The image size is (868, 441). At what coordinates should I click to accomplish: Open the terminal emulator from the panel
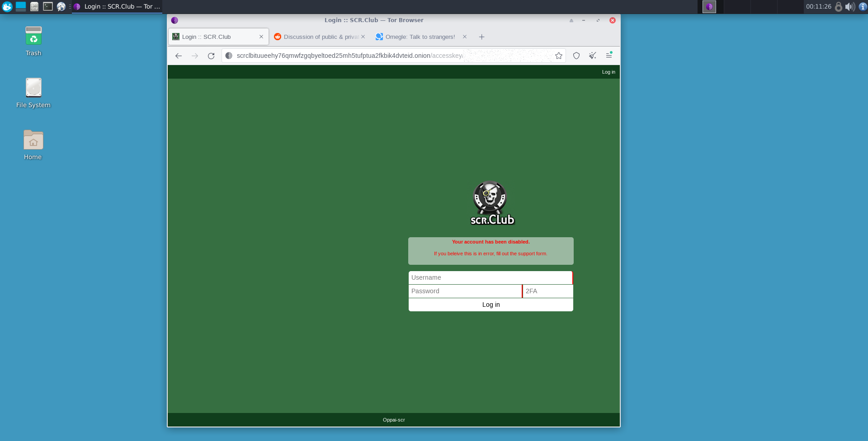tap(48, 6)
